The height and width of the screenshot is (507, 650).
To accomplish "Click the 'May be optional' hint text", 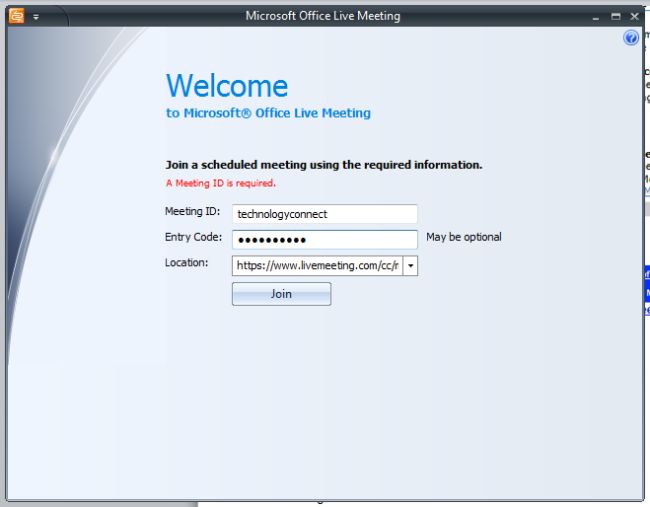I will coord(464,237).
